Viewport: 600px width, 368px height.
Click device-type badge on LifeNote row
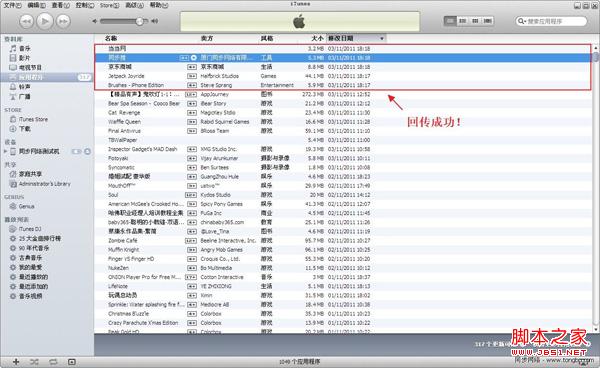coord(191,286)
